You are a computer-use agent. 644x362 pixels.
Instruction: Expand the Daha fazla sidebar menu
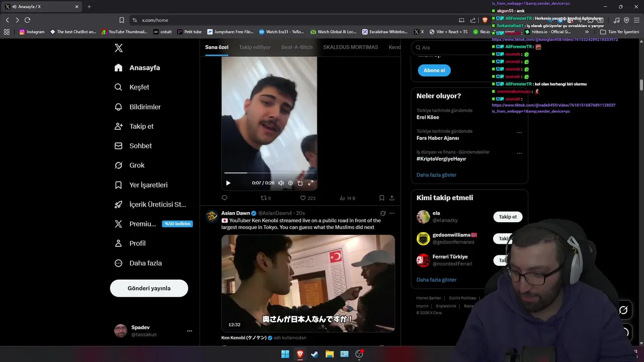coord(138,263)
